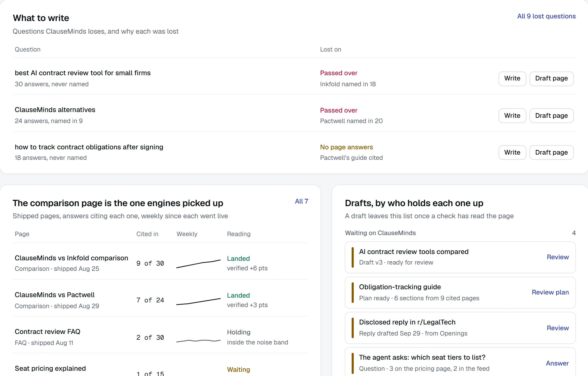
Task: Click Draft page for ClauseMinds alternatives
Action: pyautogui.click(x=551, y=116)
